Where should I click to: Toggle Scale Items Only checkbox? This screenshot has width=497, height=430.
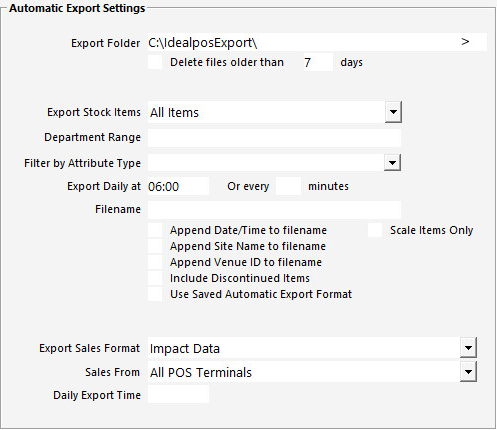[x=375, y=230]
